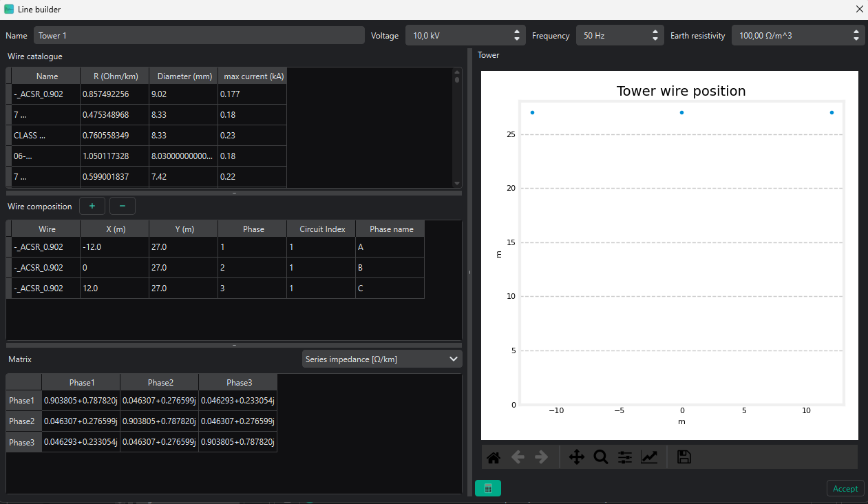Increase Earth resistivity with the up arrow
Viewport: 868px width, 504px height.
(856, 32)
